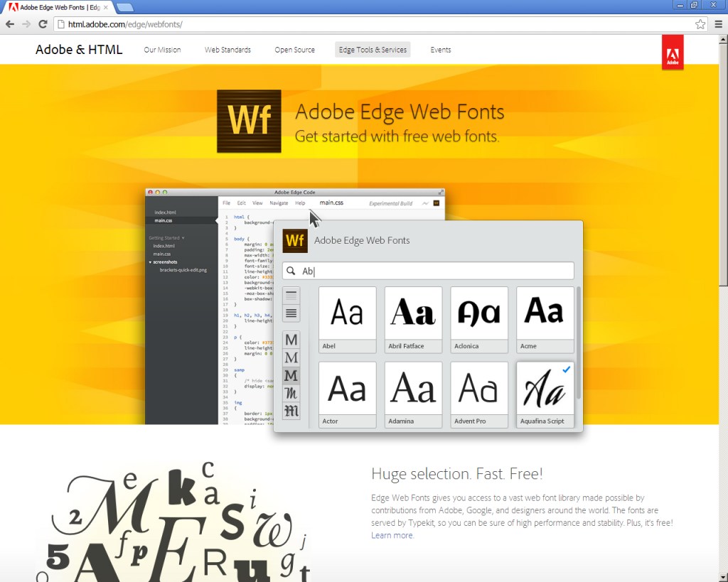The width and height of the screenshot is (728, 582).
Task: Toggle off the highlighted slab serif filter
Action: click(291, 375)
